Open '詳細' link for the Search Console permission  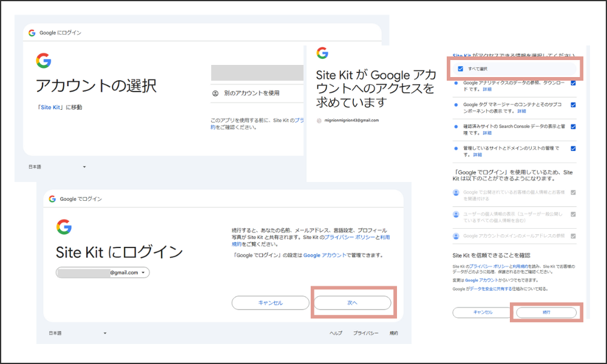[x=487, y=133]
